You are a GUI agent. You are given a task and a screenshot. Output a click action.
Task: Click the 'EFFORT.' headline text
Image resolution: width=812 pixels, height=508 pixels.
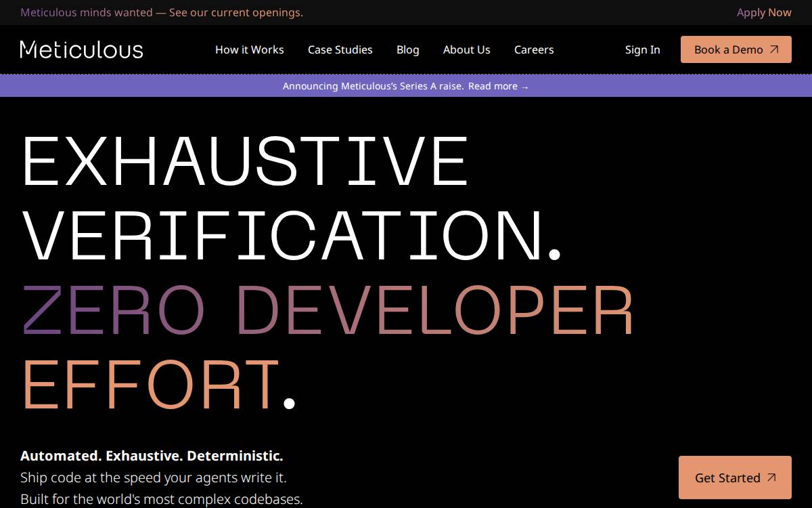coord(159,385)
